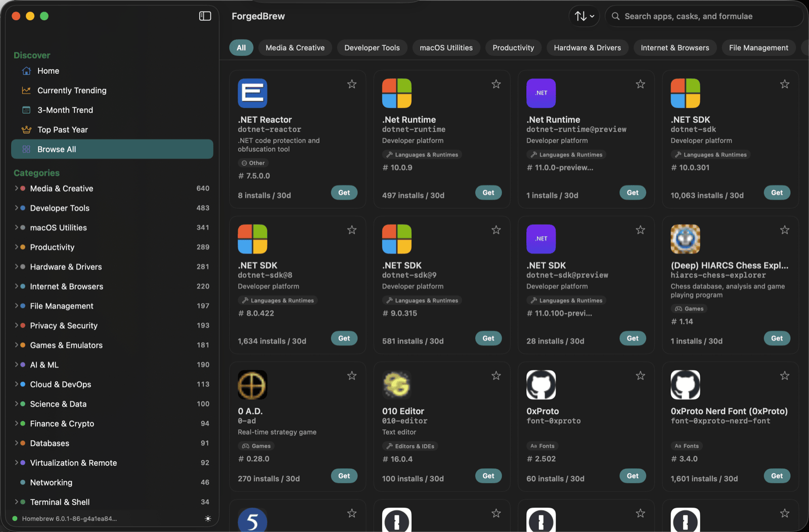This screenshot has width=809, height=532.
Task: Get 0 A.D. game
Action: 344,476
